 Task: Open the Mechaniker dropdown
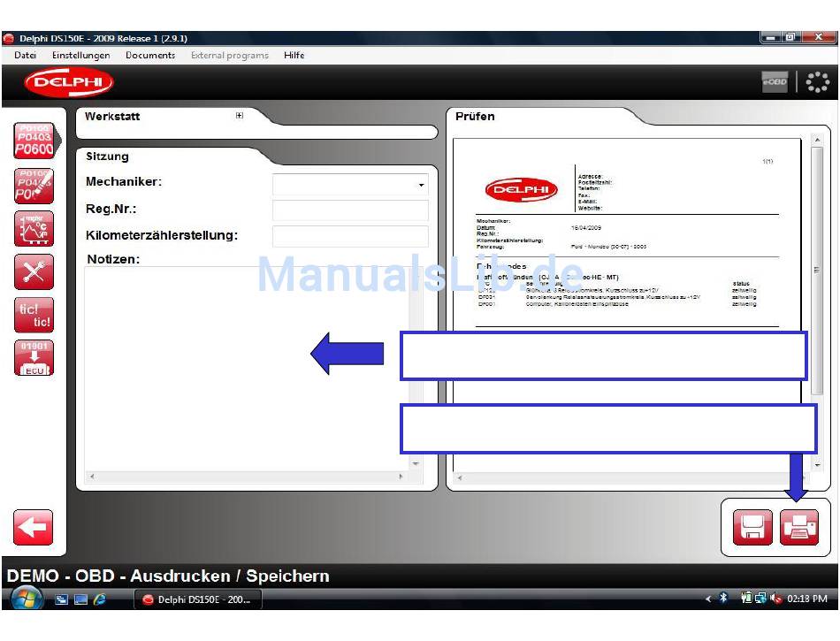coord(422,186)
